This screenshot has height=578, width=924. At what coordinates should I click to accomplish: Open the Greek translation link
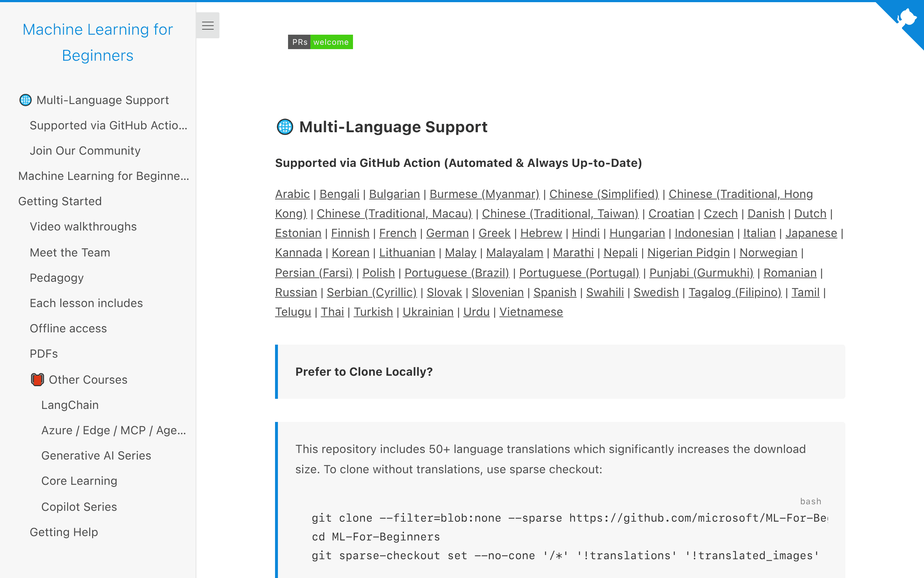[x=494, y=233]
